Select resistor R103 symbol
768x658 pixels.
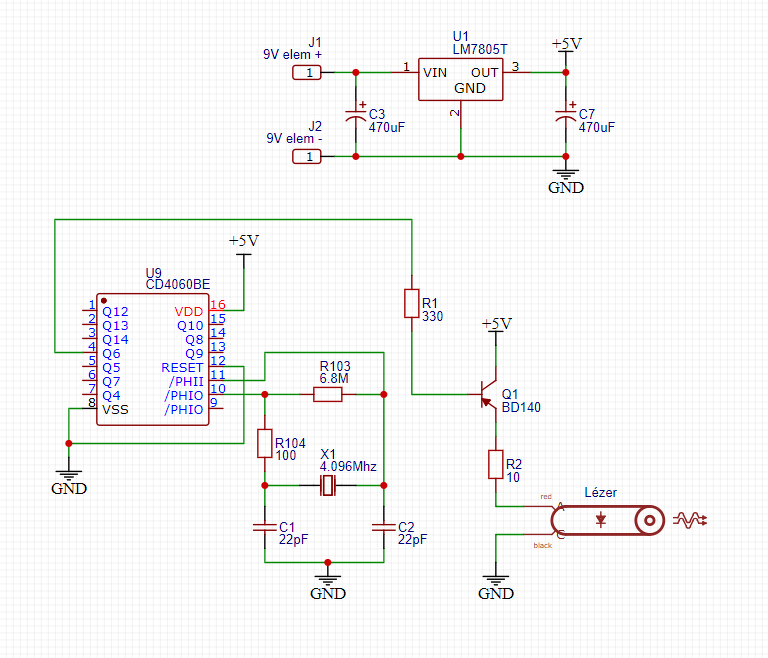[x=328, y=394]
